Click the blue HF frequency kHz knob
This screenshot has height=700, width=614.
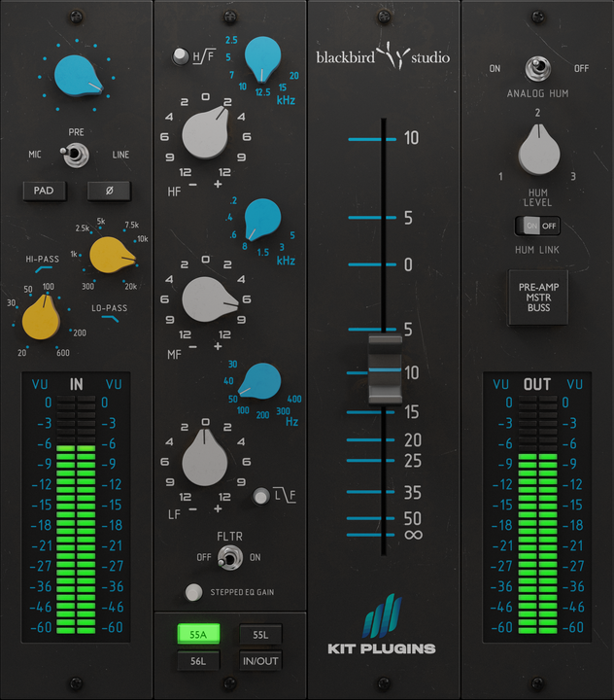coord(263,58)
